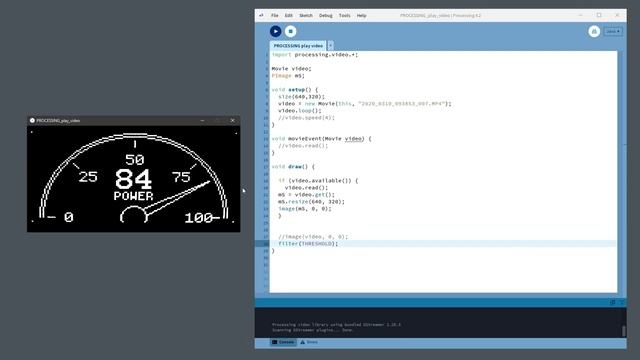Open the debugger toggle icon in the toolbar

coord(594,31)
